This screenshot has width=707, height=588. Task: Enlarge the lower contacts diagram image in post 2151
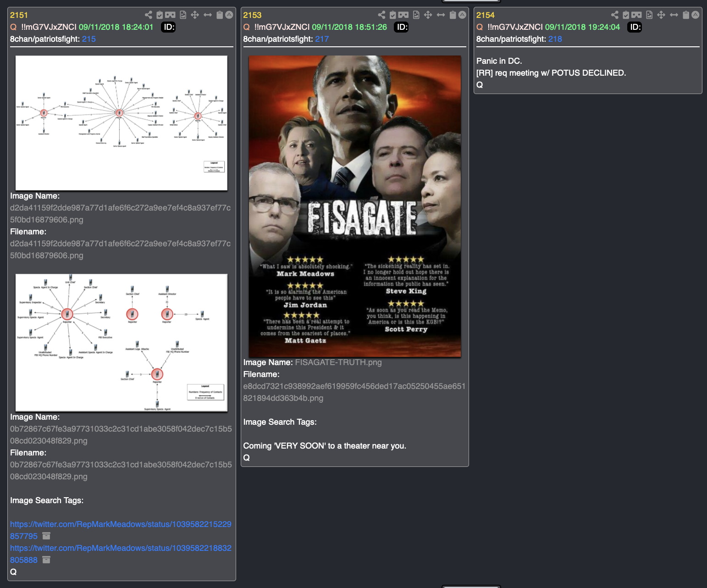(122, 343)
